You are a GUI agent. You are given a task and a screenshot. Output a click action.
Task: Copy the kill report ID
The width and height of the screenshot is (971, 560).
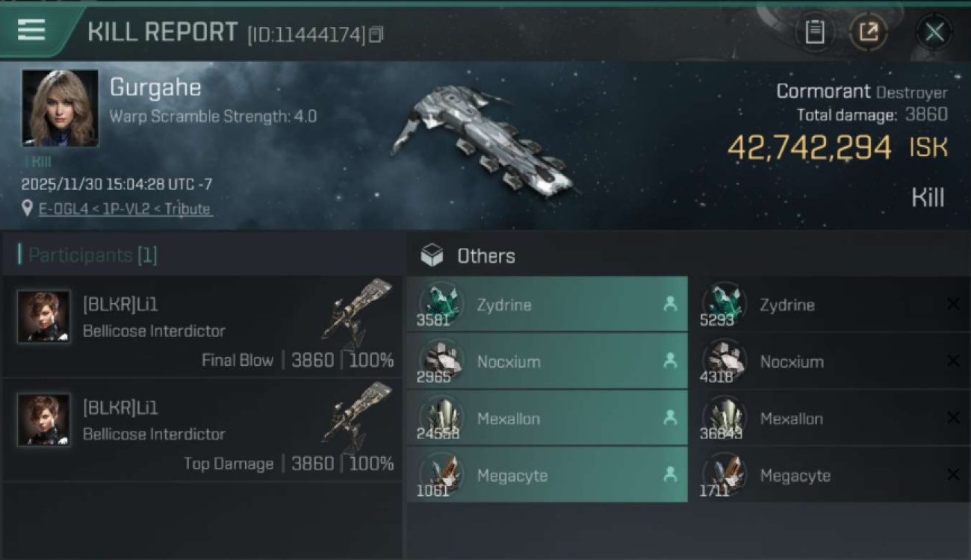[376, 34]
